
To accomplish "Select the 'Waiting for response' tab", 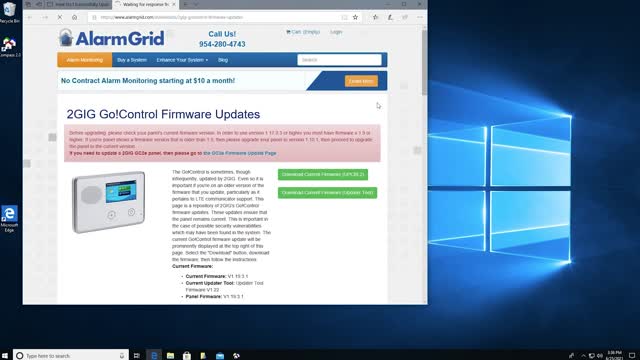I will pyautogui.click(x=142, y=4).
